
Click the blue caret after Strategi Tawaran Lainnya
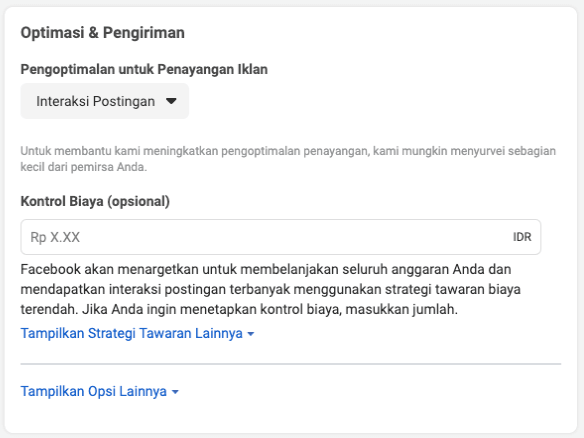tap(251, 334)
